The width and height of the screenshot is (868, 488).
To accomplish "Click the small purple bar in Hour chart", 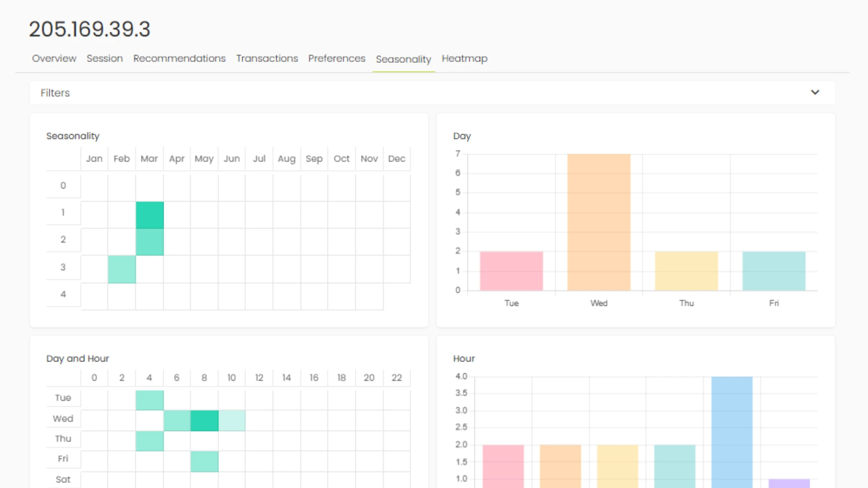I will click(789, 483).
